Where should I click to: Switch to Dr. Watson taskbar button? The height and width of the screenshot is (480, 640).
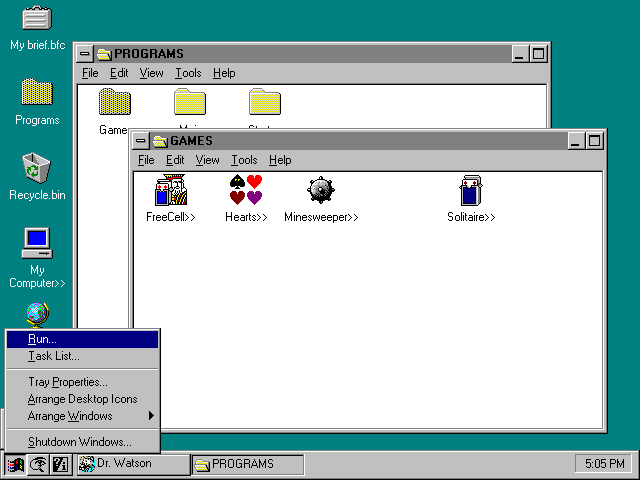[x=133, y=464]
